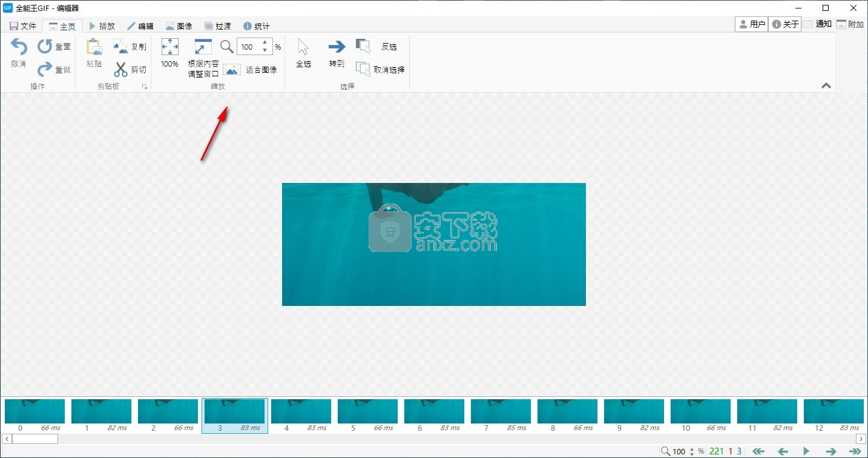Click the timeline scrollbar right arrow
The width and height of the screenshot is (868, 458).
pyautogui.click(x=861, y=439)
